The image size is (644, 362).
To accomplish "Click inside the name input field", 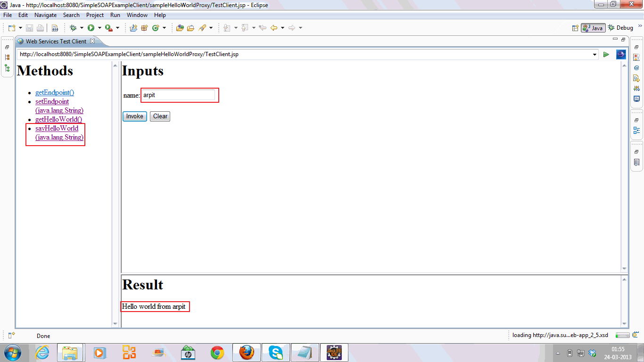I will click(179, 95).
